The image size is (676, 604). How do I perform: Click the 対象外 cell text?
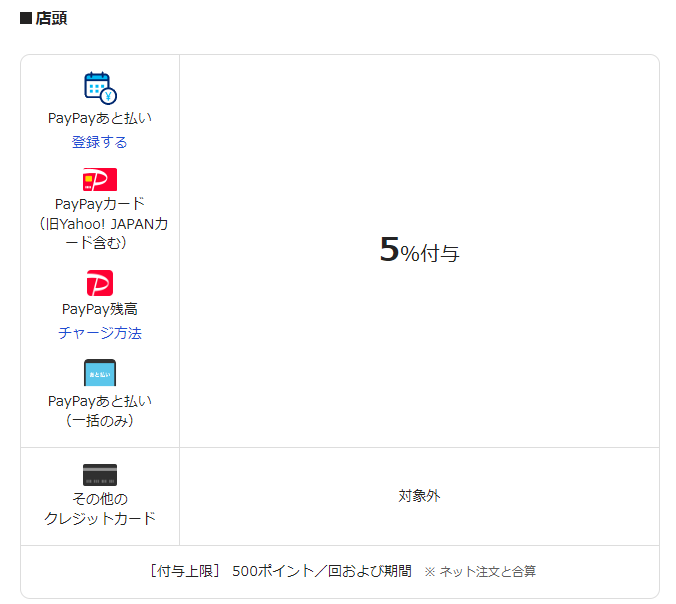419,496
